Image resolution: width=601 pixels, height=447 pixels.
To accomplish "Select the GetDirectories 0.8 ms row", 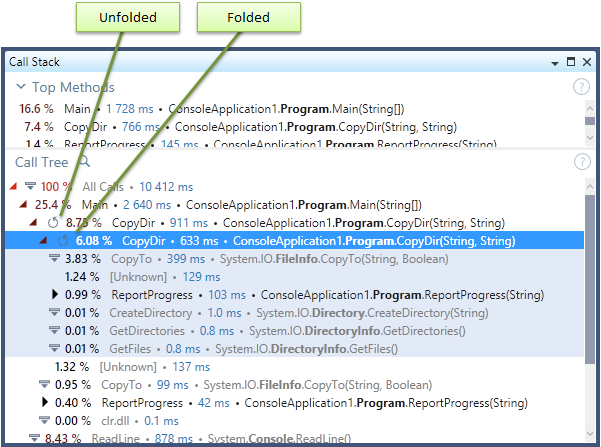I will pos(294,331).
